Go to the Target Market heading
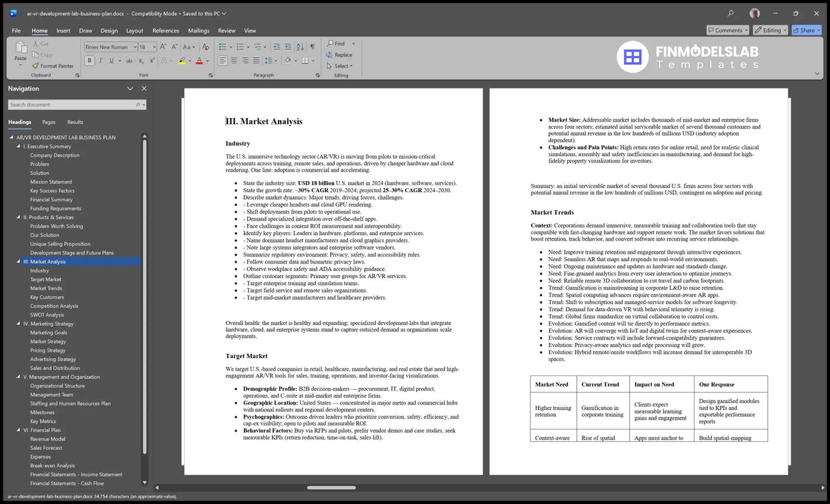 pyautogui.click(x=46, y=279)
